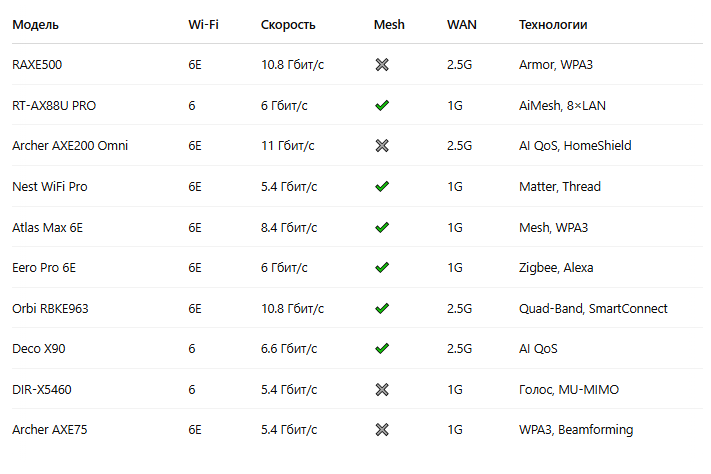This screenshot has height=474, width=711.
Task: Click the Mesh checkmark for Orbi RBKE963
Action: 381,308
